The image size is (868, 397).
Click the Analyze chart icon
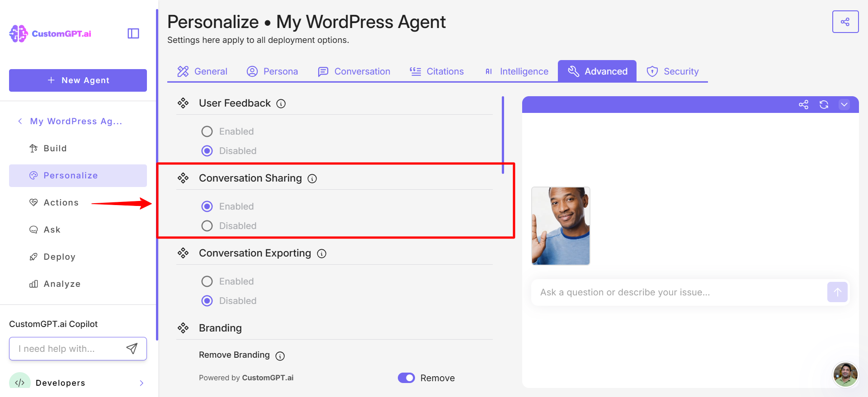point(33,284)
